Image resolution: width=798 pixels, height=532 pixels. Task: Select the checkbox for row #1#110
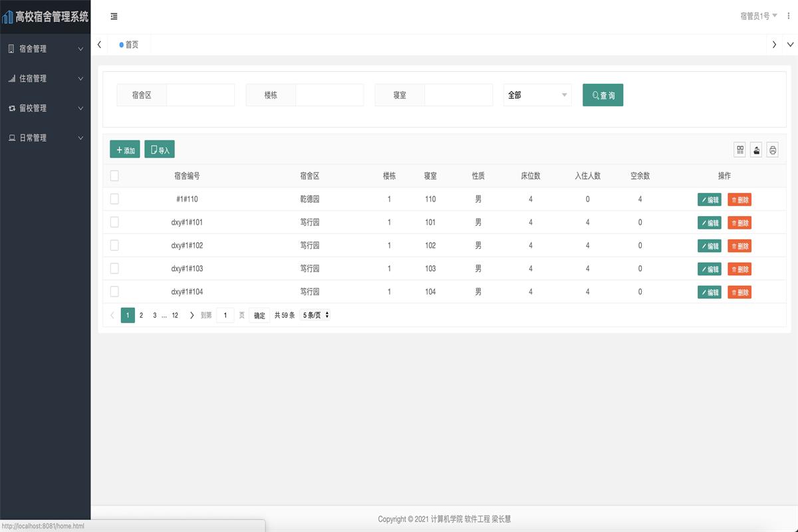(114, 199)
